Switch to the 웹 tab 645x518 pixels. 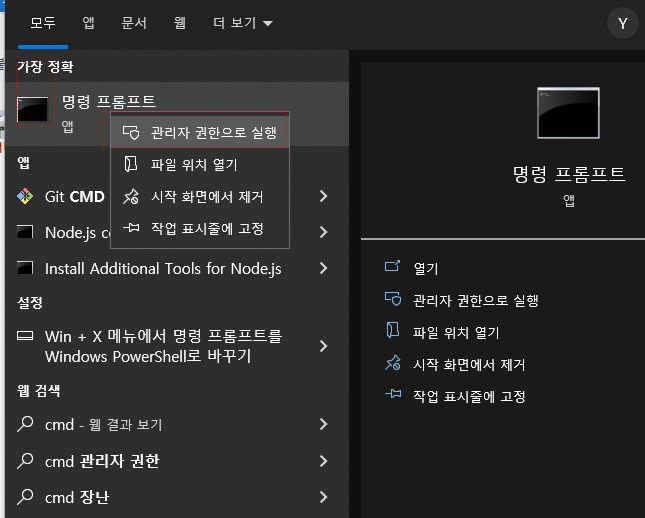pos(179,23)
